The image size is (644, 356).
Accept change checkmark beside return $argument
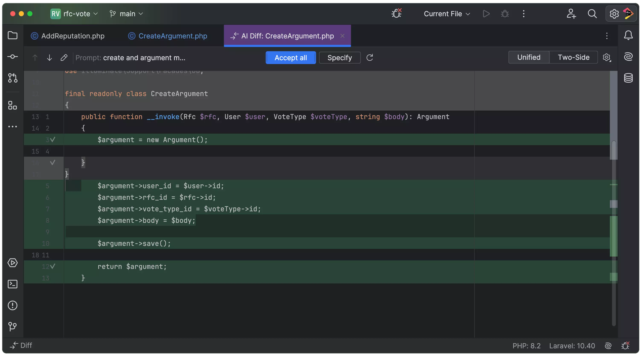click(x=53, y=266)
